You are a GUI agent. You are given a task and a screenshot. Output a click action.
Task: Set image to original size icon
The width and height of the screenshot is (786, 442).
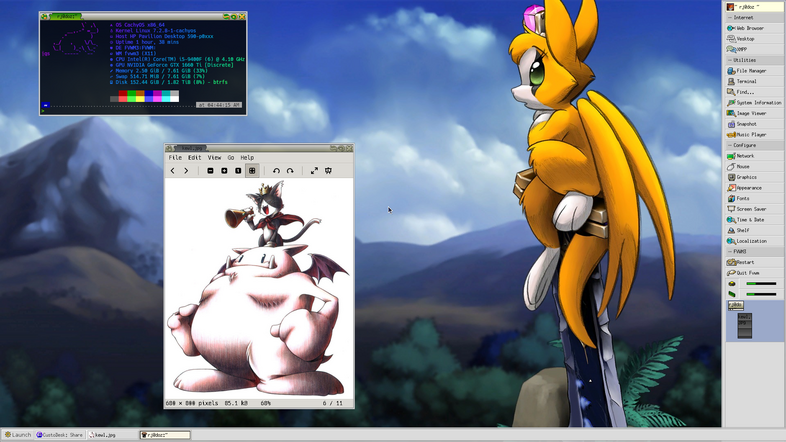(238, 171)
